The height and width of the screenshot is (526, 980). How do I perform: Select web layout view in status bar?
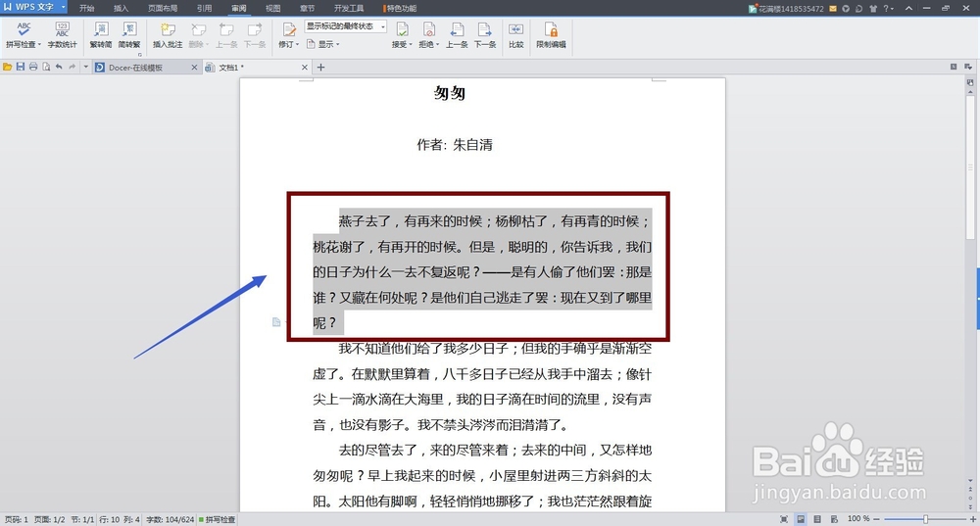coord(834,519)
